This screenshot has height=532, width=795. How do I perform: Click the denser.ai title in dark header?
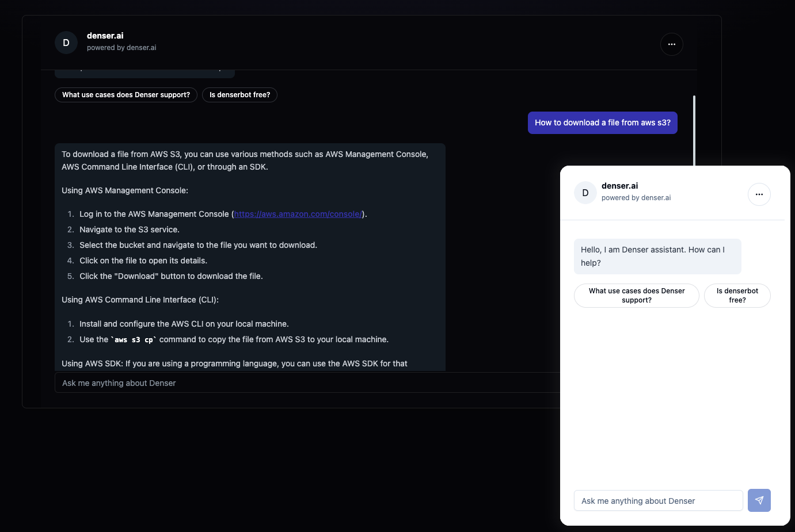point(105,35)
